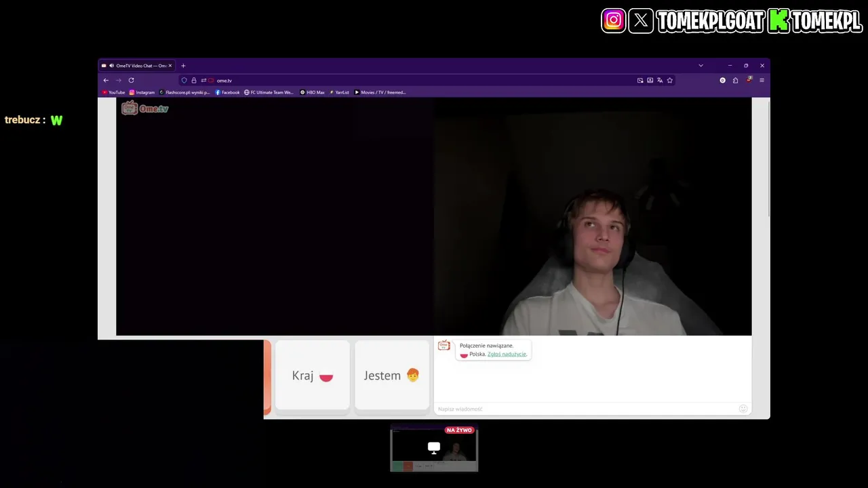Mute the tab with the speaker icon
Image resolution: width=868 pixels, height=488 pixels.
click(111, 66)
